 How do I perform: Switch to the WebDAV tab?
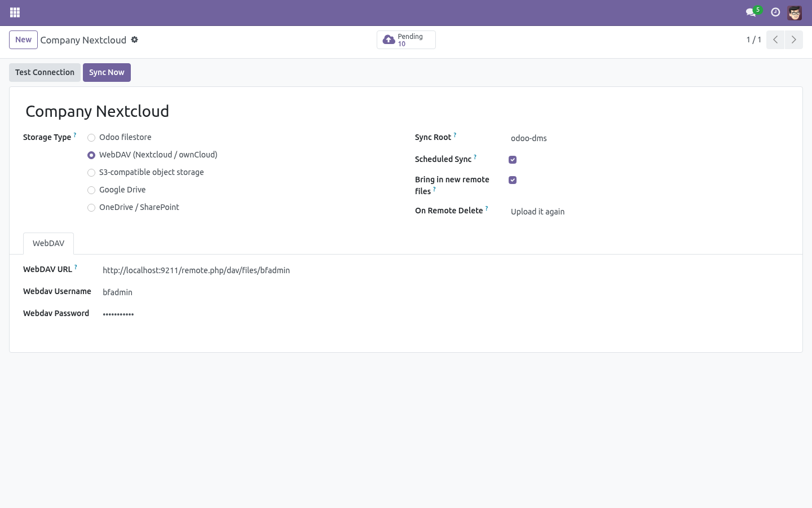pyautogui.click(x=48, y=243)
